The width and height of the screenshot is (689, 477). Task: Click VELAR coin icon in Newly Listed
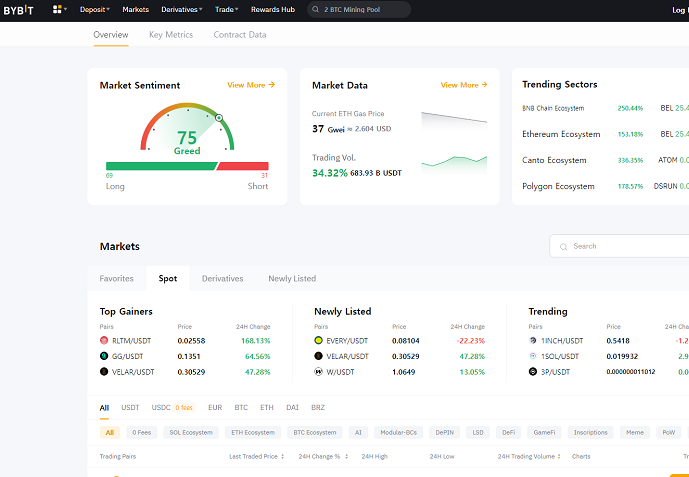tap(319, 356)
